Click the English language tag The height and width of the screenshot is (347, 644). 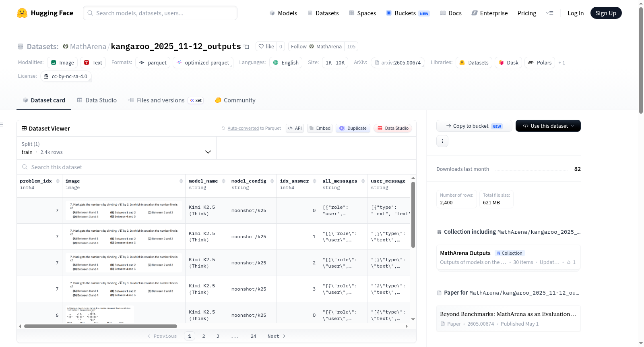pos(286,62)
